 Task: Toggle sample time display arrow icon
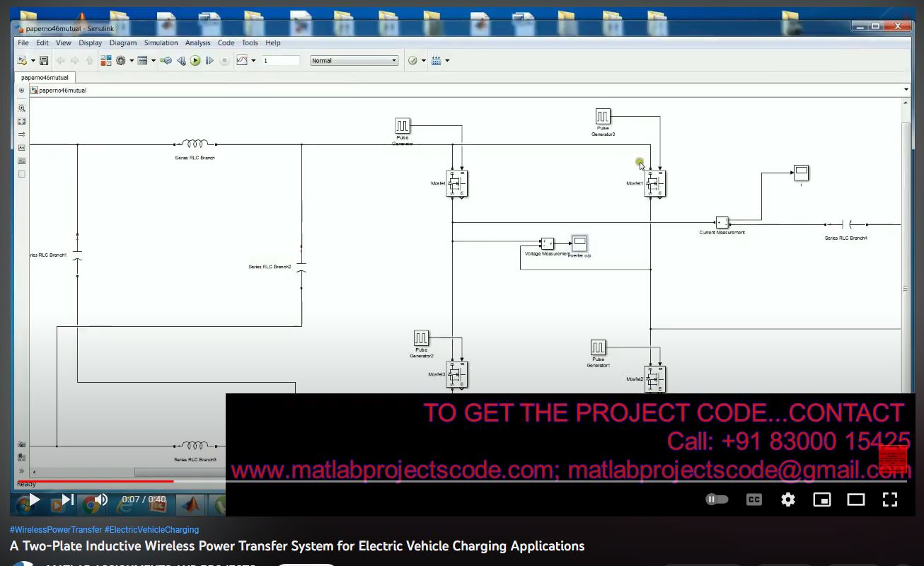point(21,134)
